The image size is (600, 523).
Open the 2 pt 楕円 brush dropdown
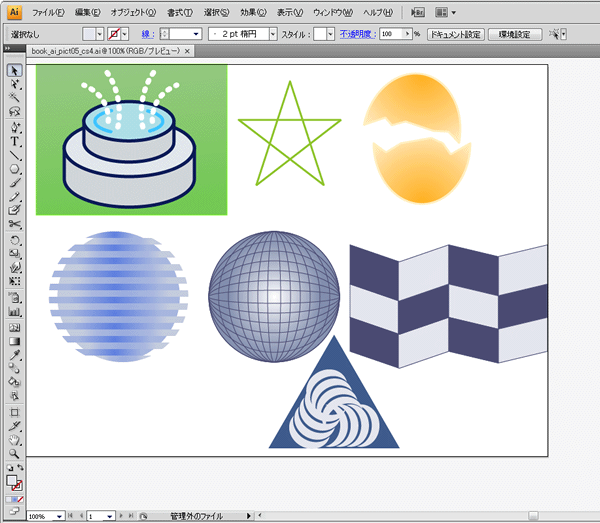[273, 34]
